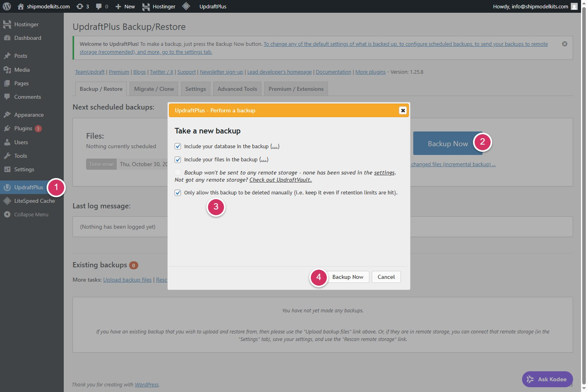Open Plugins in the sidebar menu

click(x=23, y=128)
